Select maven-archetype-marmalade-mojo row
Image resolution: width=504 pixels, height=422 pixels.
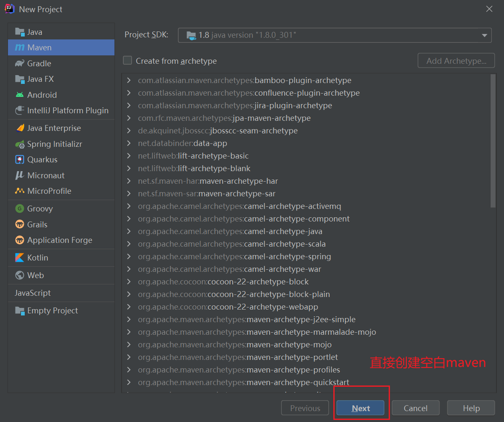tap(306, 332)
